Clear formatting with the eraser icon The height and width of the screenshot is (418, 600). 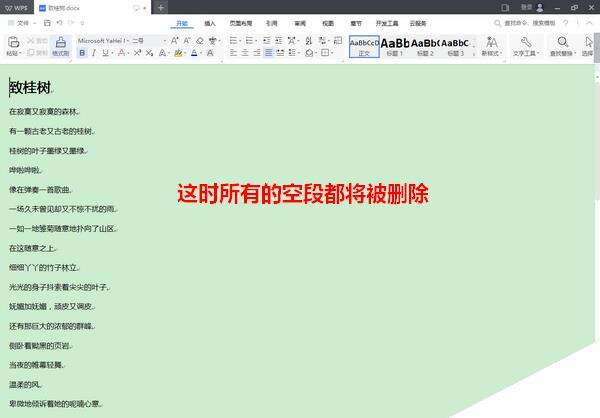click(x=199, y=40)
